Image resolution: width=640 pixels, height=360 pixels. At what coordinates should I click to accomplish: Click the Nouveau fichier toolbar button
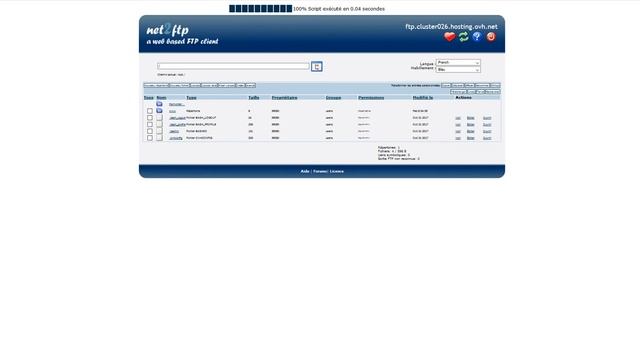(x=179, y=85)
